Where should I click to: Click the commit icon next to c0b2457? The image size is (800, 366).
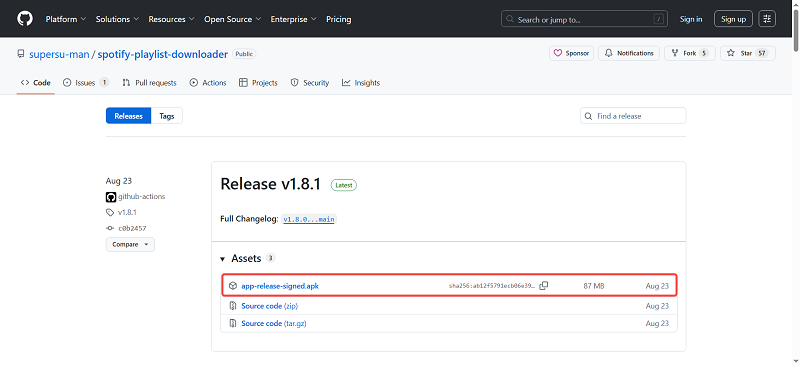coord(110,228)
